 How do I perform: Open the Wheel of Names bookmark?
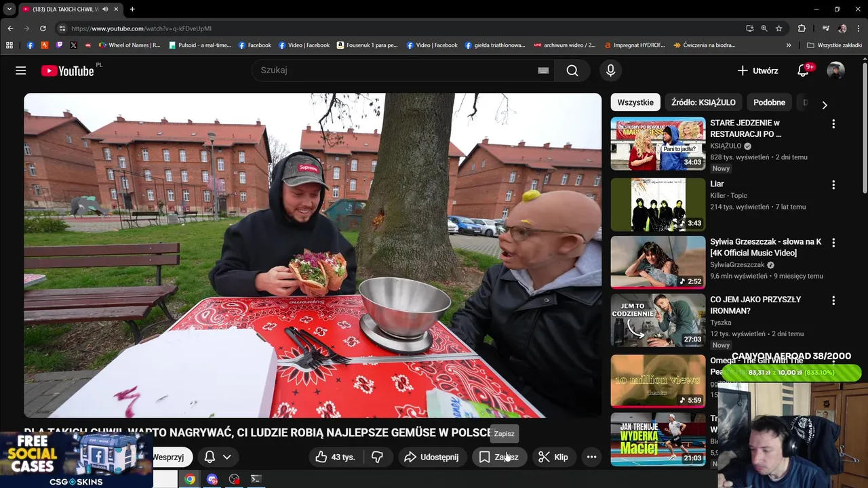click(130, 45)
